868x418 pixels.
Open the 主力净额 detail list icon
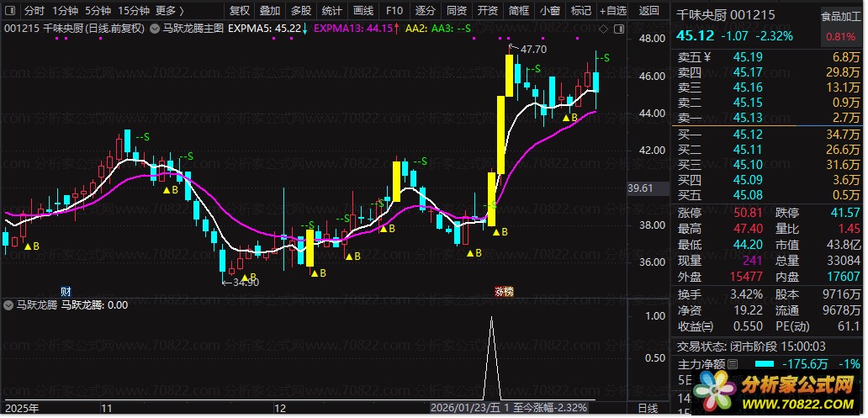pos(733,364)
